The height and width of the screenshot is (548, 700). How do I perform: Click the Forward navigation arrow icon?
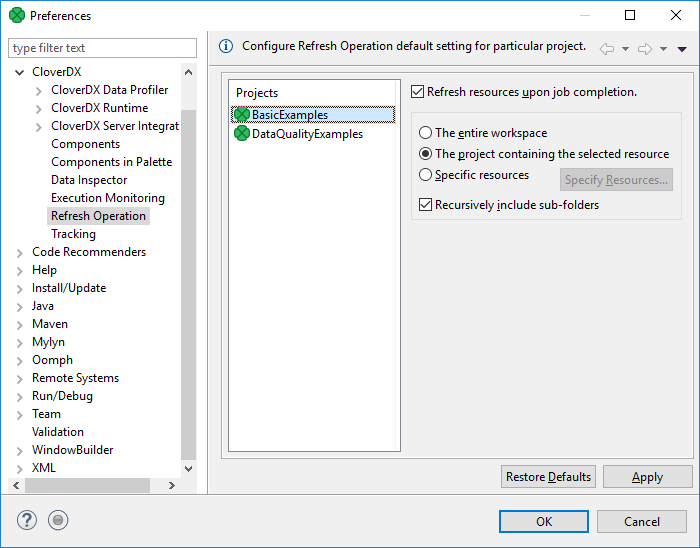645,48
